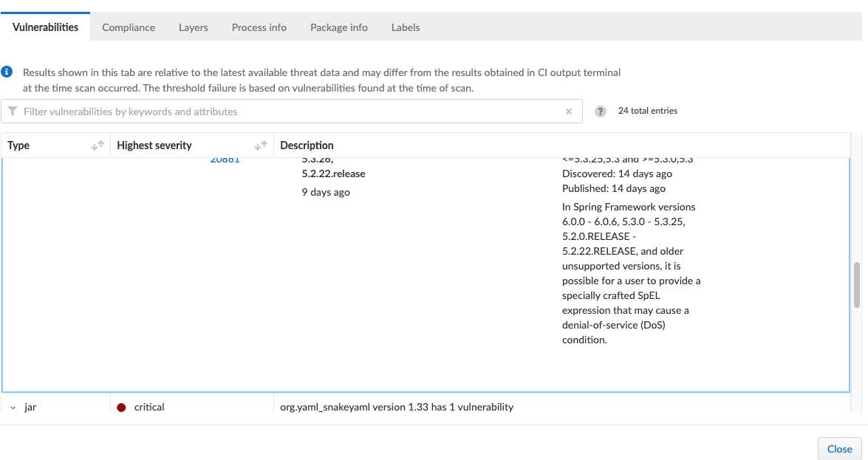Go to the Process info tab
868x460 pixels.
tap(259, 27)
